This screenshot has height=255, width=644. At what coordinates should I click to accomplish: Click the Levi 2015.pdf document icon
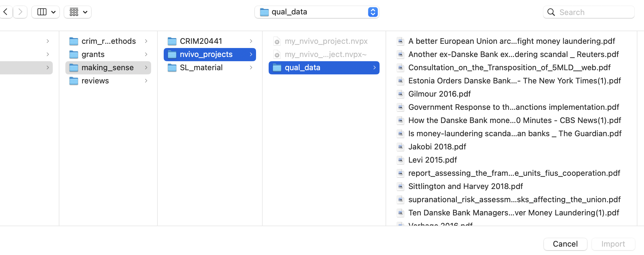400,160
